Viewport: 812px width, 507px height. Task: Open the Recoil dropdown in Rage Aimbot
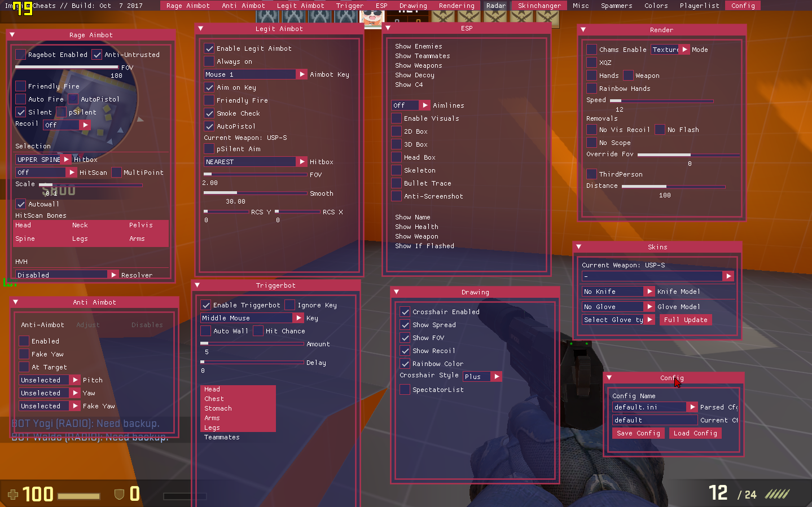tap(67, 125)
